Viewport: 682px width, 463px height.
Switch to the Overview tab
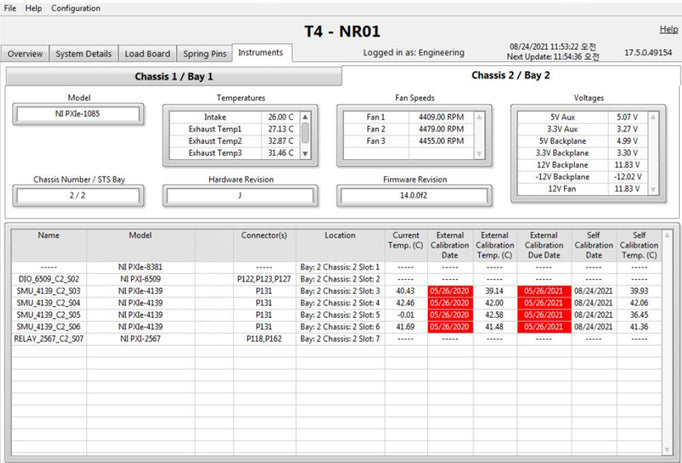pos(25,54)
